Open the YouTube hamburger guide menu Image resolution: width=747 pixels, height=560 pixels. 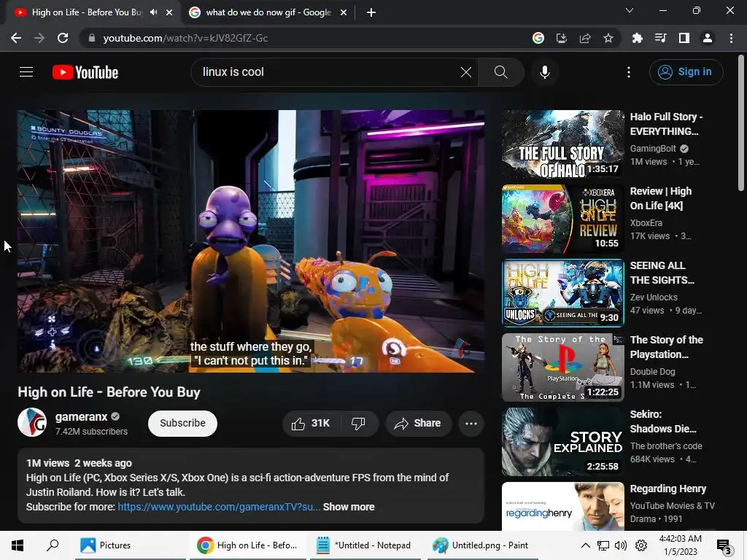click(x=26, y=72)
